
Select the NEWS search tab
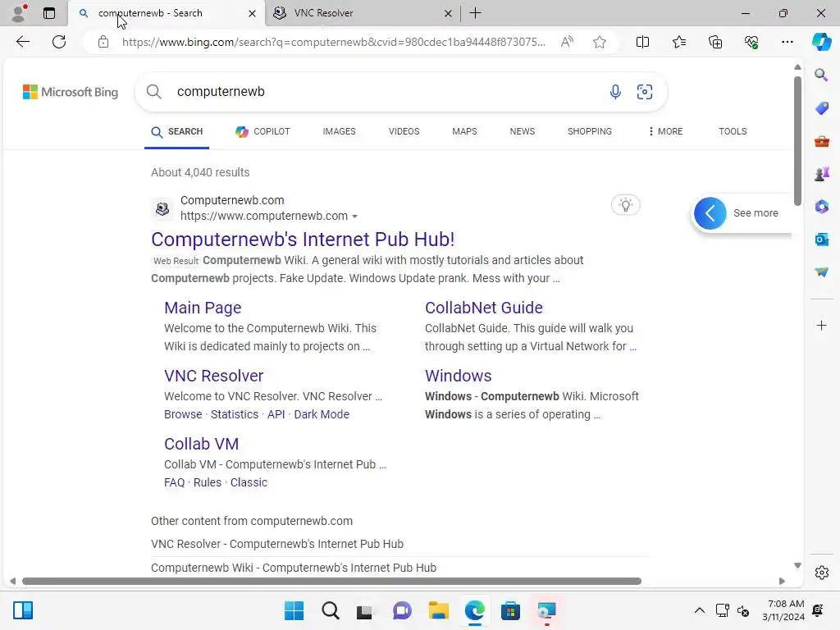pyautogui.click(x=523, y=131)
